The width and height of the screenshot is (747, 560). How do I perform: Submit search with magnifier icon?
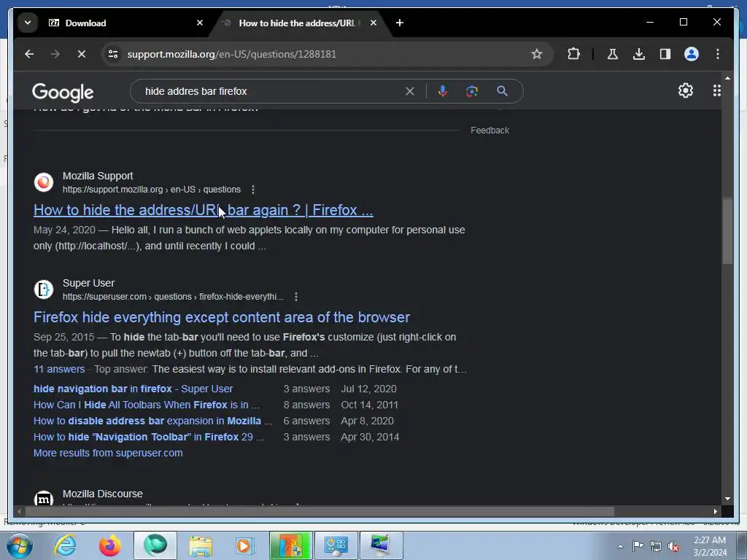(x=502, y=91)
